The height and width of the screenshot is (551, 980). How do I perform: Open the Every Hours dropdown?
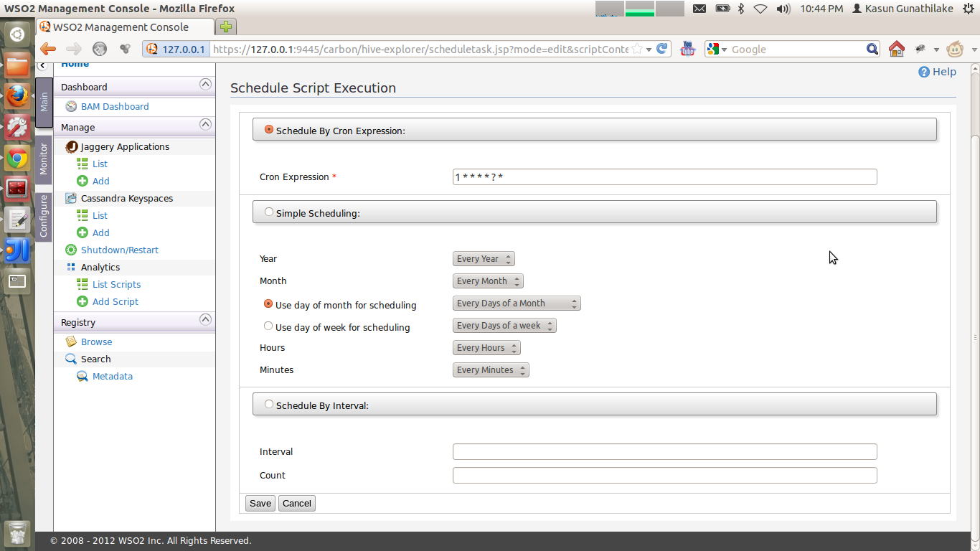pos(486,348)
